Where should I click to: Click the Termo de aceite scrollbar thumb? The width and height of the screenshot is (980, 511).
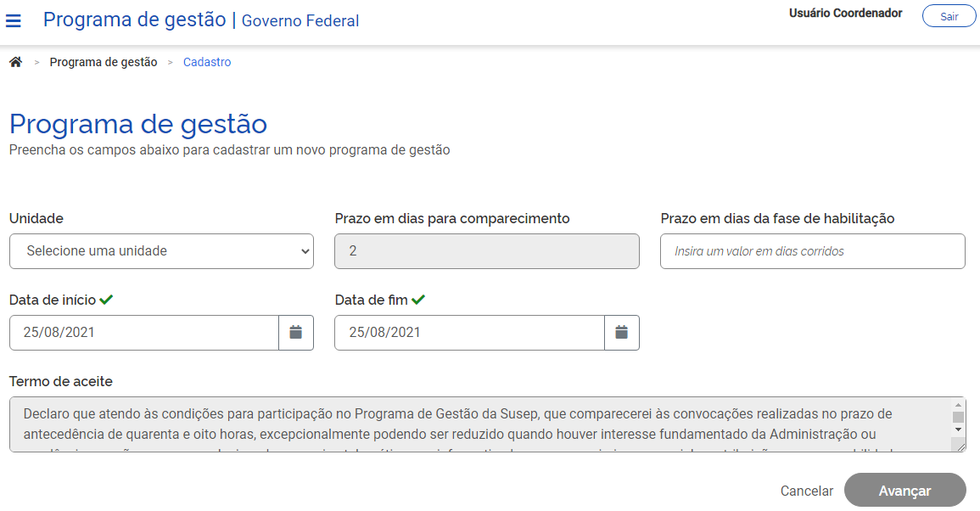pyautogui.click(x=958, y=417)
